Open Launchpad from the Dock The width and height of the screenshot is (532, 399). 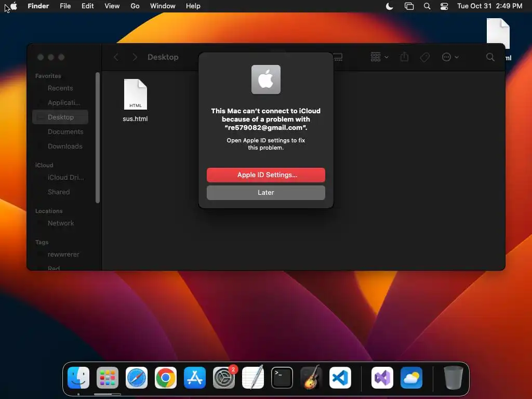pyautogui.click(x=108, y=378)
